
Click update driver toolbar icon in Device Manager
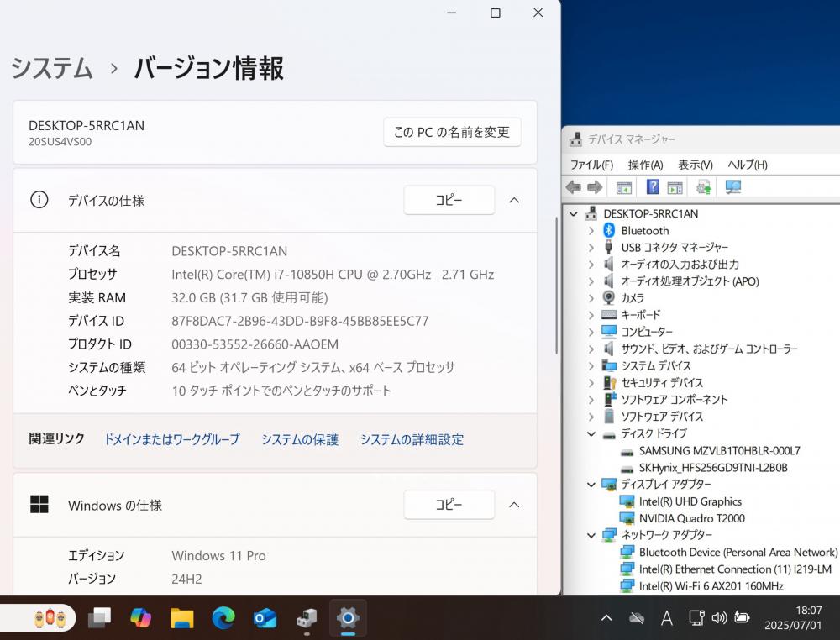[703, 187]
